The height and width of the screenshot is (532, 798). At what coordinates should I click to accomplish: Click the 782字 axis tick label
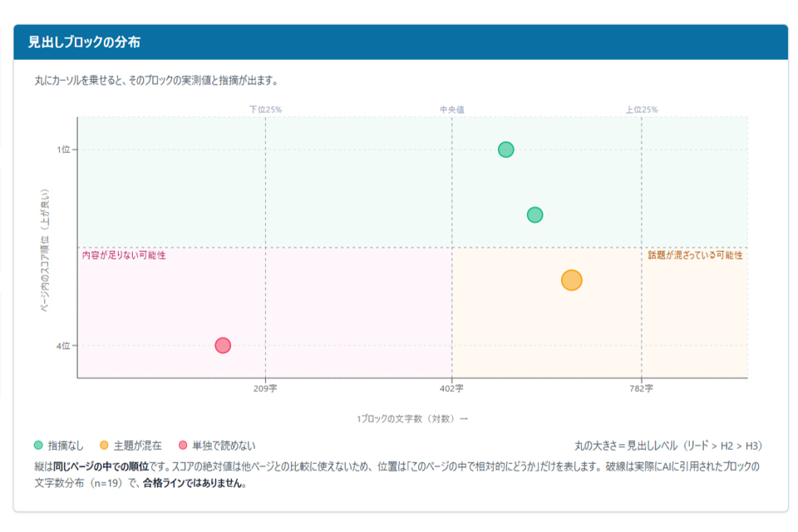tap(641, 388)
